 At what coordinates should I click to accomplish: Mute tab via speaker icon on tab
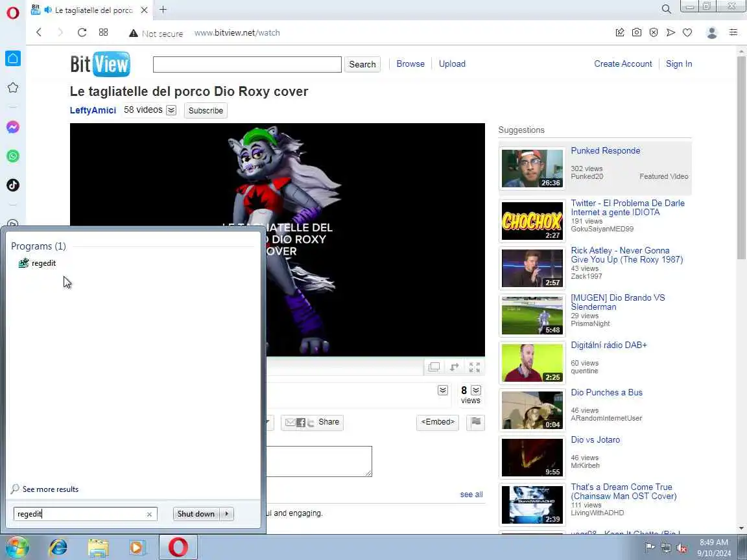(x=47, y=10)
